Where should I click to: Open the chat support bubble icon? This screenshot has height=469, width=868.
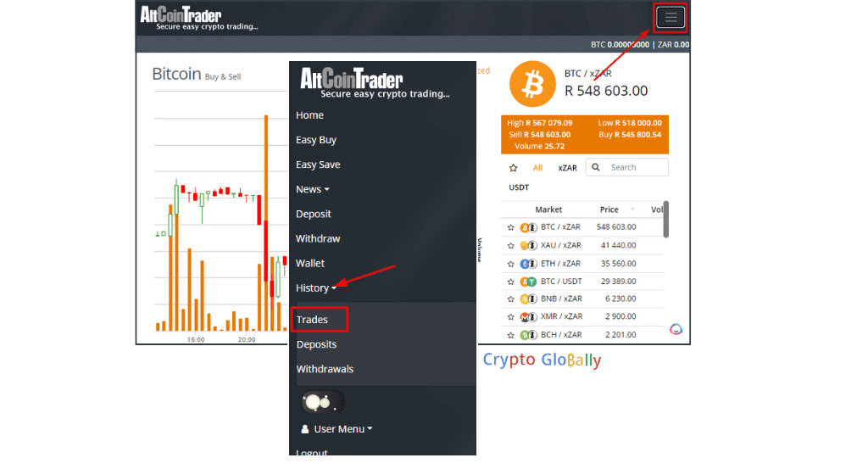(676, 329)
